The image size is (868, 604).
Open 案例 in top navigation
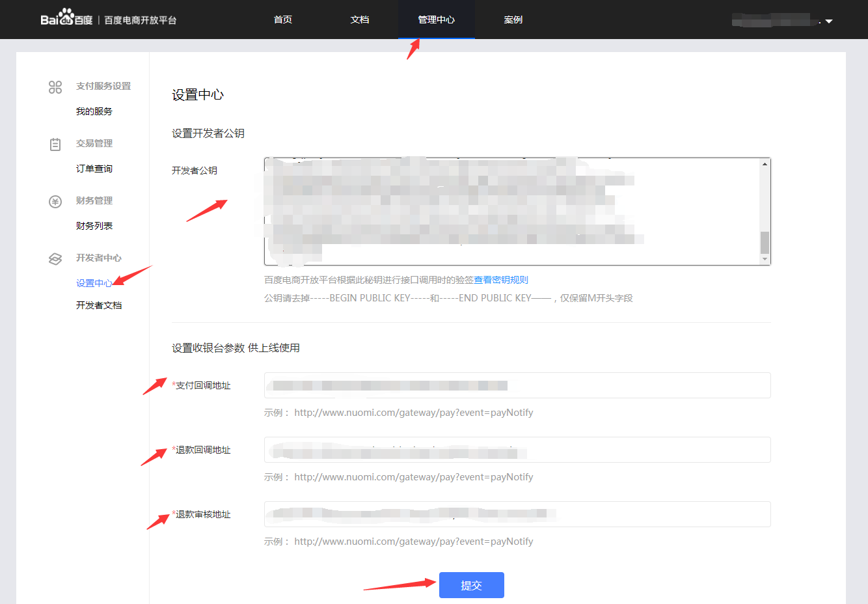pyautogui.click(x=513, y=20)
